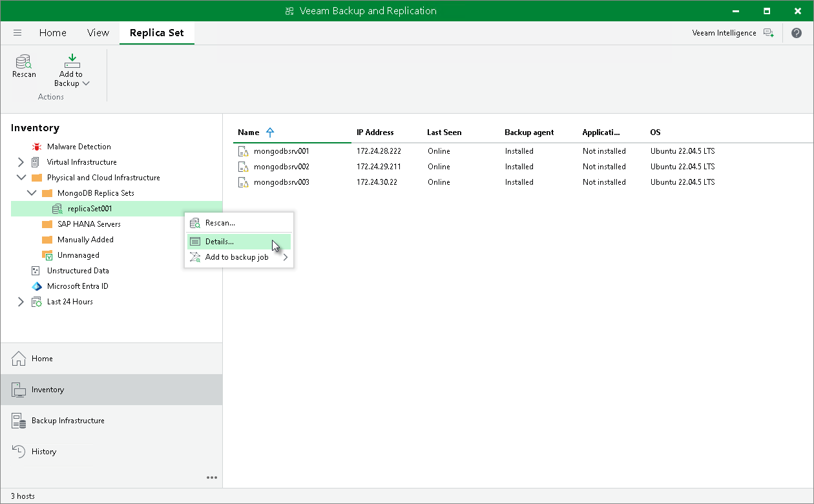
Task: Sort by OS column header
Action: (655, 132)
